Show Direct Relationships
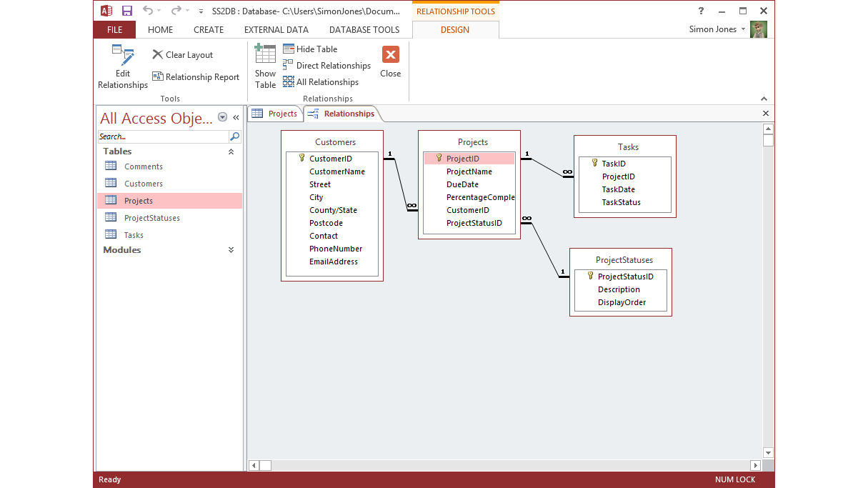 tap(327, 65)
